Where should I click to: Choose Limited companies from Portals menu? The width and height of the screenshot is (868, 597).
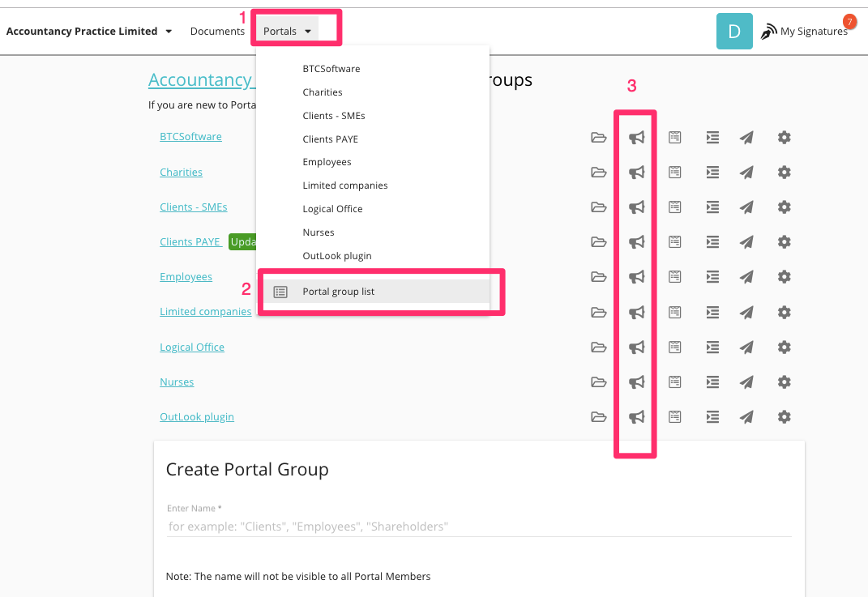(345, 185)
